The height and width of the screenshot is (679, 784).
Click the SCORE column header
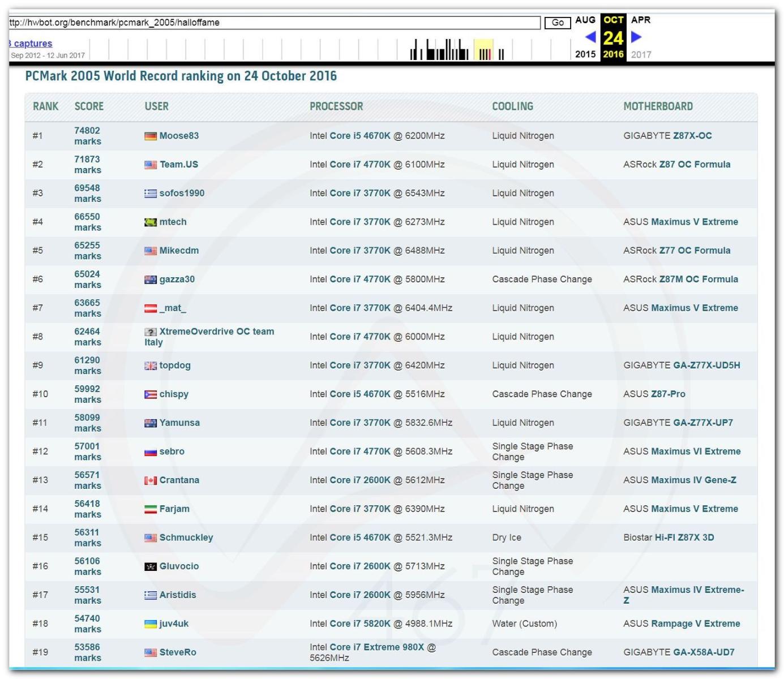click(89, 107)
